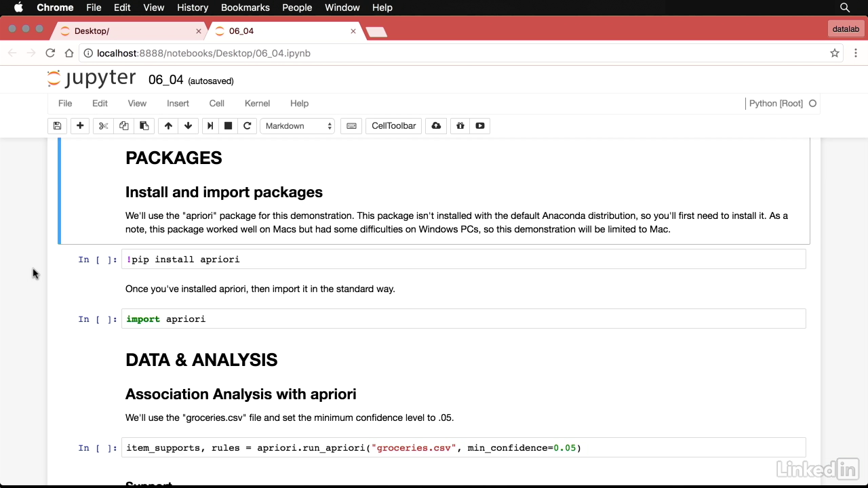Open the Cell menu
Screen dimensions: 868x488
(216, 104)
